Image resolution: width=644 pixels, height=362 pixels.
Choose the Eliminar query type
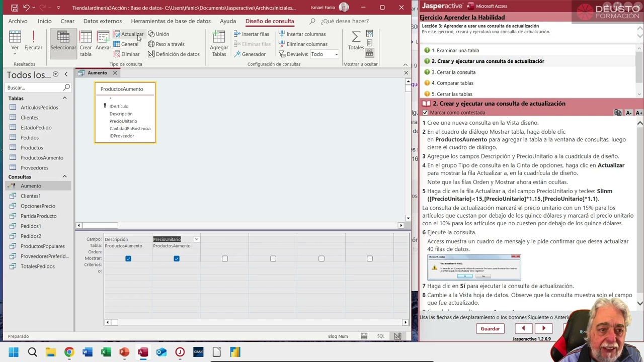click(126, 54)
